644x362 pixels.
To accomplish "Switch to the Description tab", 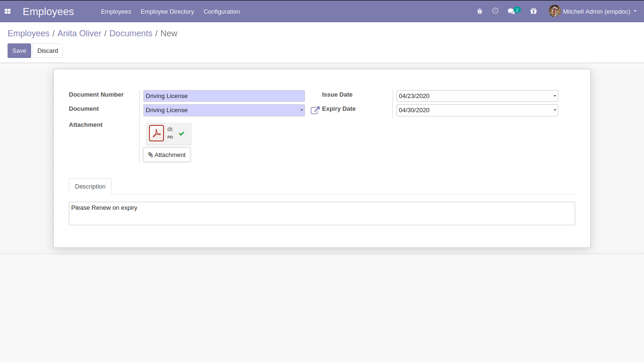I will [x=90, y=186].
